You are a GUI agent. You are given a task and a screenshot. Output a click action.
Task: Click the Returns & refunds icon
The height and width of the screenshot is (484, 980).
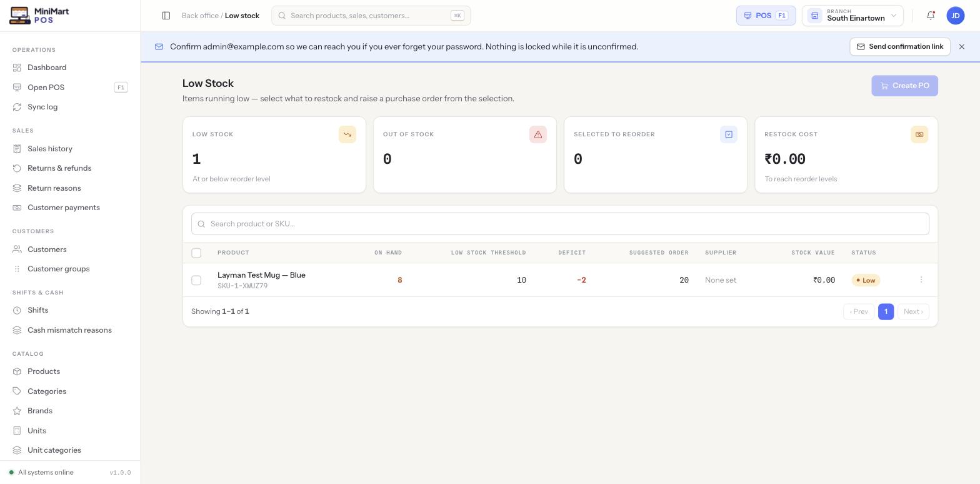click(x=17, y=168)
